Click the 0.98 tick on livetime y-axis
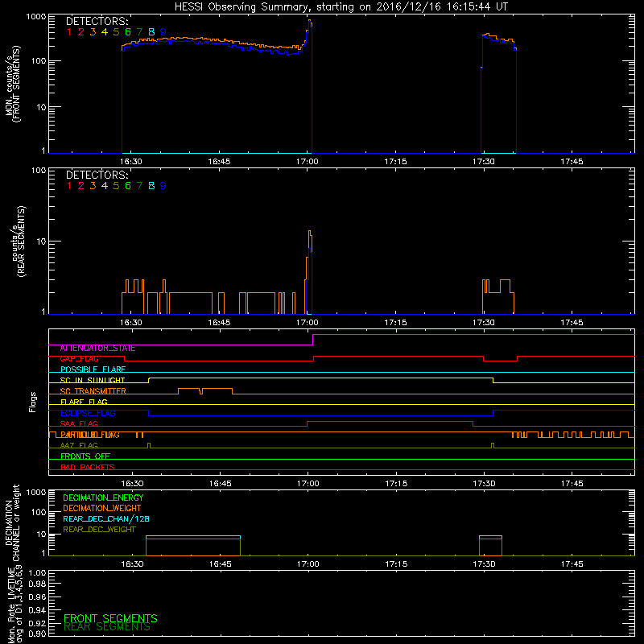The height and width of the screenshot is (644, 644). (37, 584)
